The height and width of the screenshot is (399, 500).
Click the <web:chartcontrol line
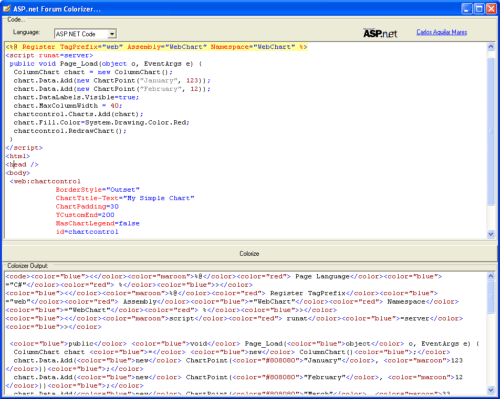point(45,181)
